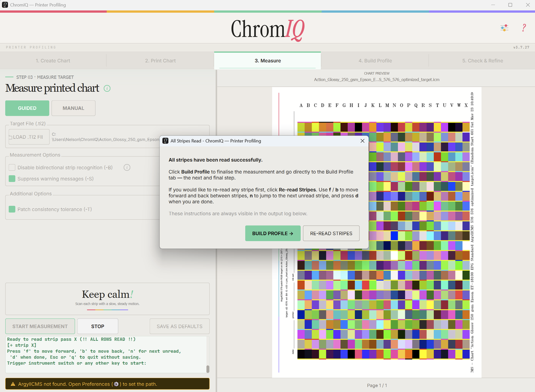Click START MEASUREMENT button
The height and width of the screenshot is (392, 535).
tap(40, 327)
